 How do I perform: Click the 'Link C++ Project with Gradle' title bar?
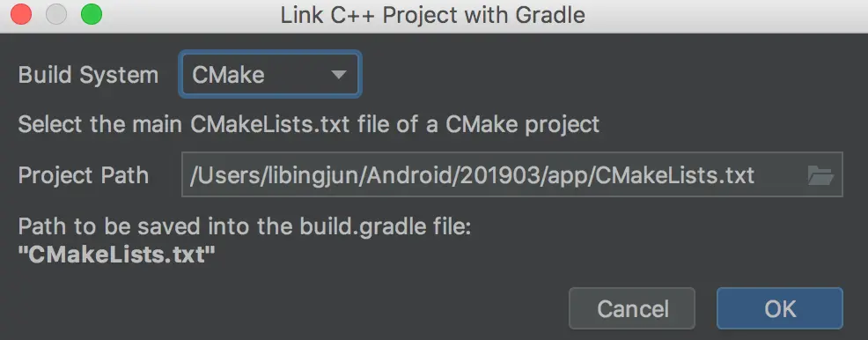[x=433, y=15]
